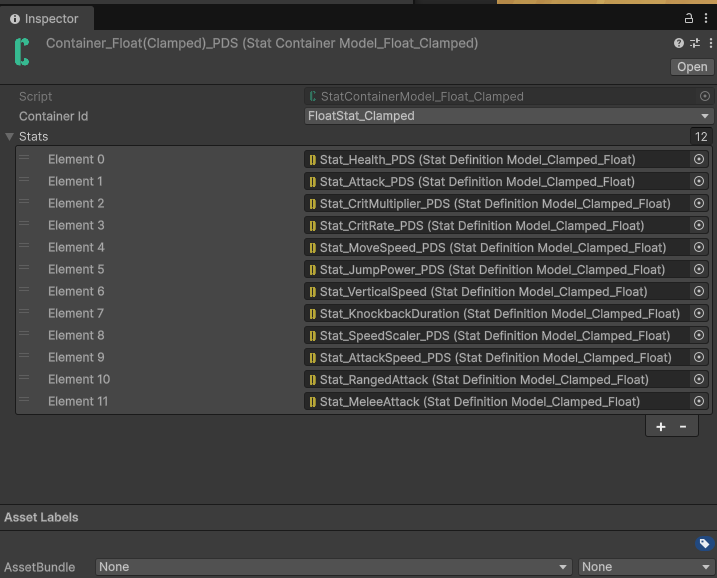The width and height of the screenshot is (717, 578).
Task: Open the preset selector sliders icon
Action: point(695,43)
